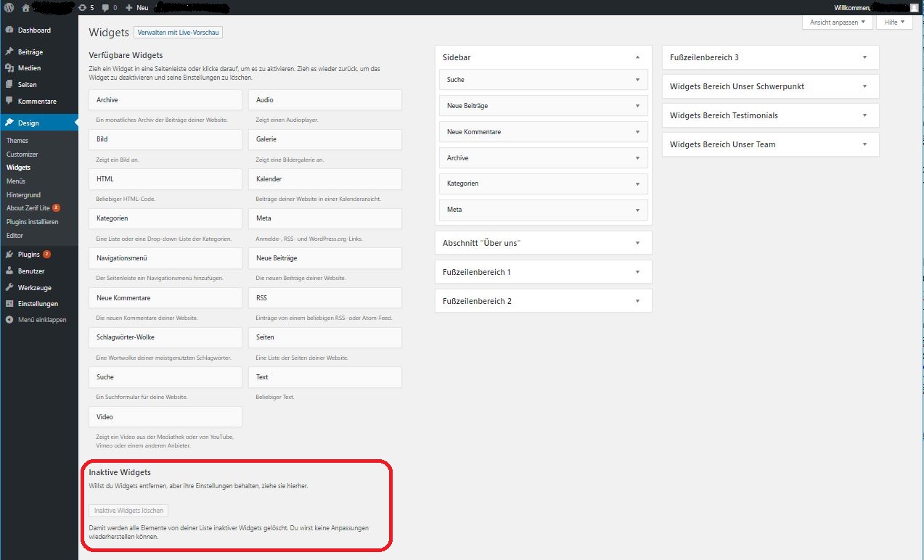Screen dimensions: 924x560
Task: Select the available RSS widget
Action: [325, 298]
